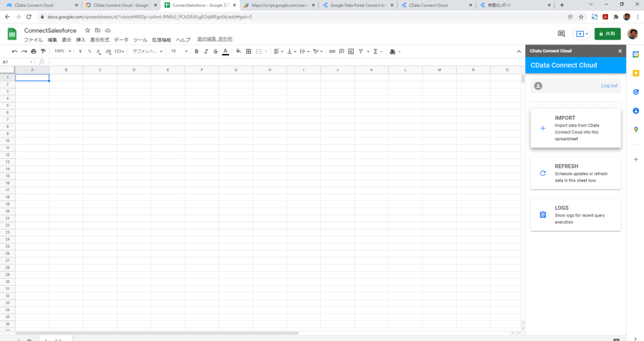Open comment history icon
The height and width of the screenshot is (341, 644).
[x=561, y=34]
